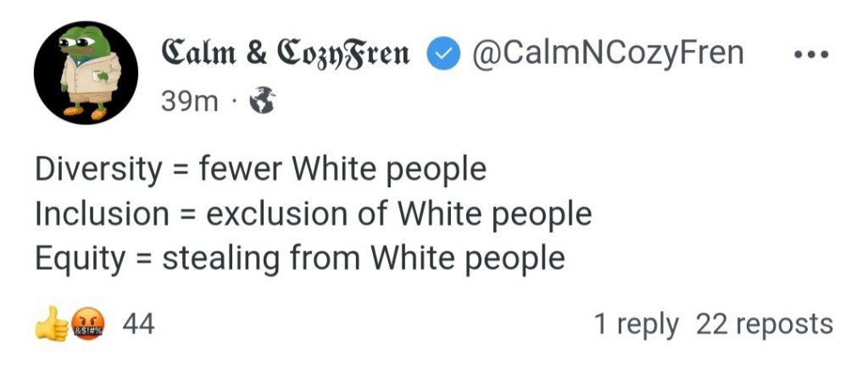Click the post line starting with Diversity
868x376 pixels.
click(x=260, y=169)
